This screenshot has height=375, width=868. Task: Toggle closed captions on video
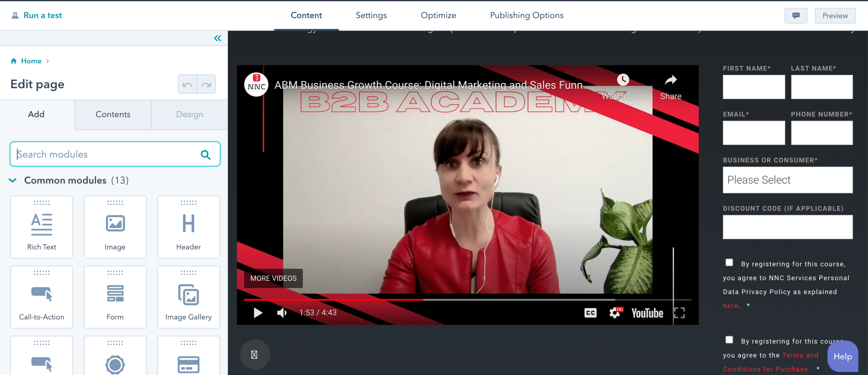(x=590, y=313)
